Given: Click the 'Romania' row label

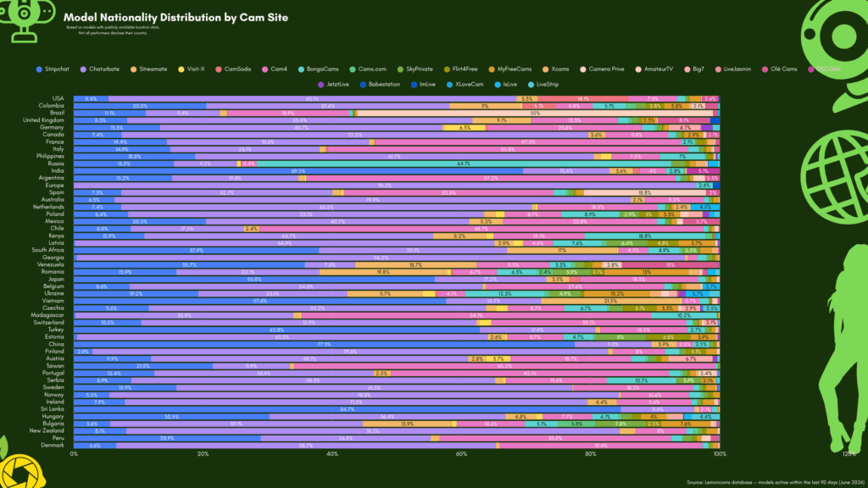Looking at the screenshot, I should point(52,272).
